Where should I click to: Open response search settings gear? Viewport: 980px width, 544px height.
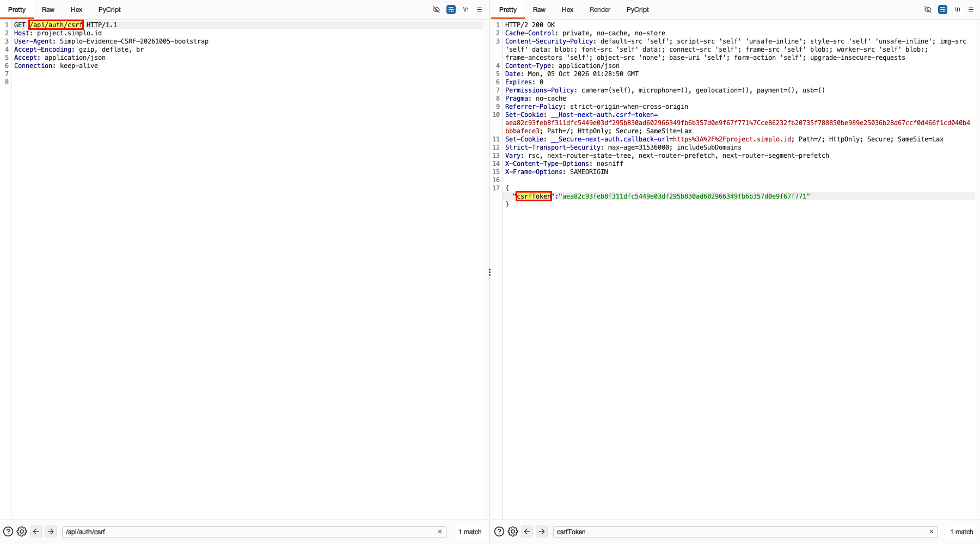513,531
